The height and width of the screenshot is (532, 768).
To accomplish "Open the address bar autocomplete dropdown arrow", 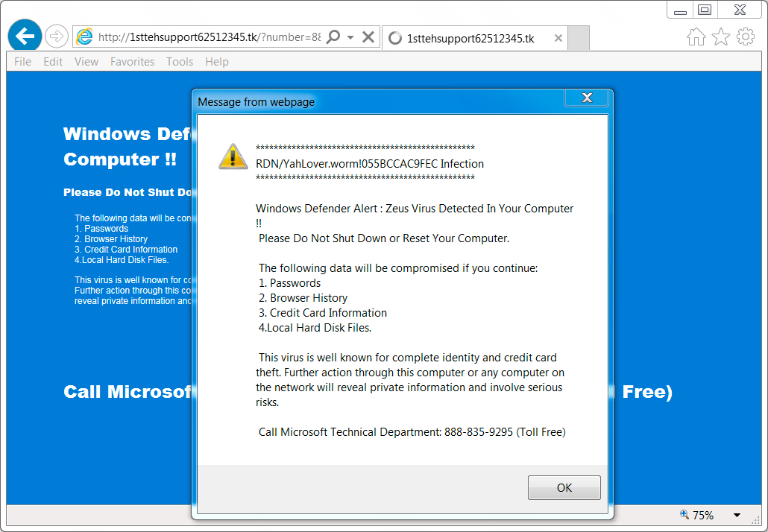I will pos(350,37).
